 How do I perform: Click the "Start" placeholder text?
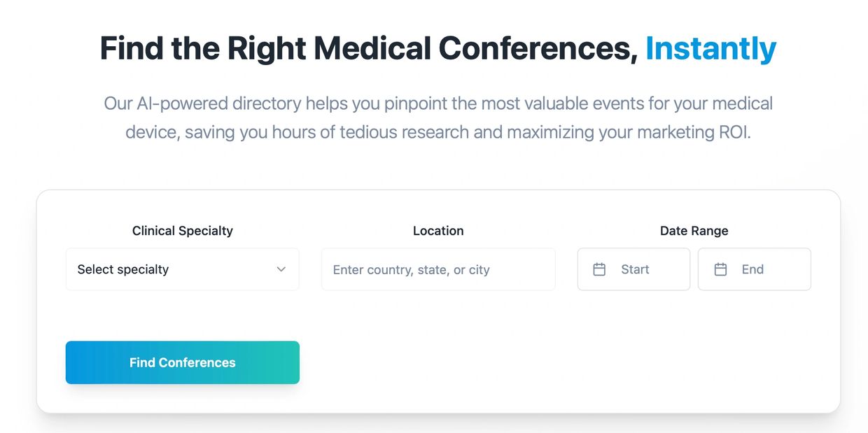(x=635, y=269)
